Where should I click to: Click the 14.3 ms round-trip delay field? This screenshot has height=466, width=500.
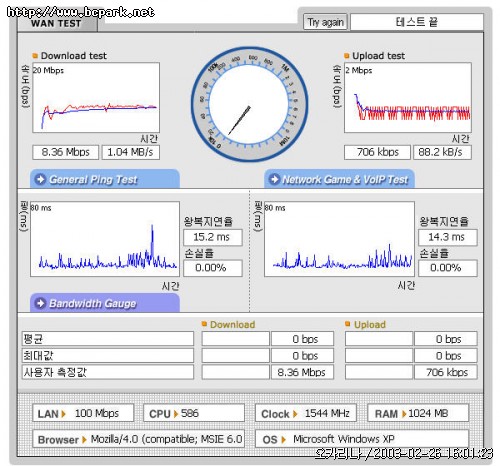(448, 237)
